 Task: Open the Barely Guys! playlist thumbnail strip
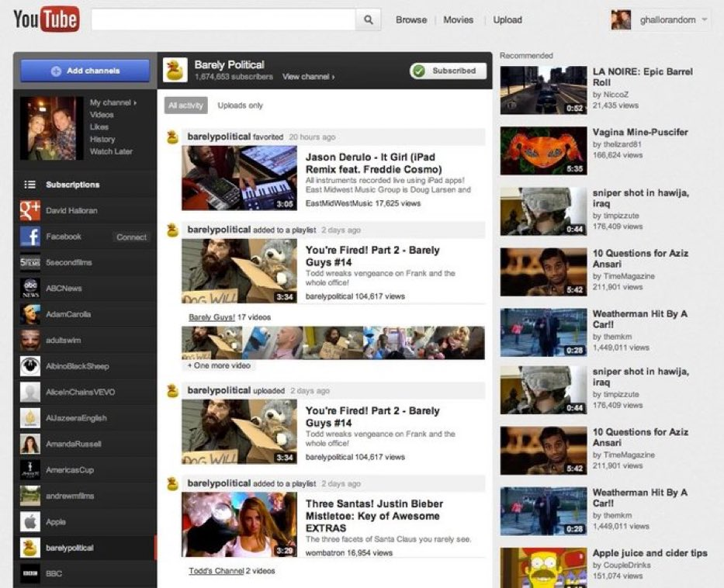(333, 342)
